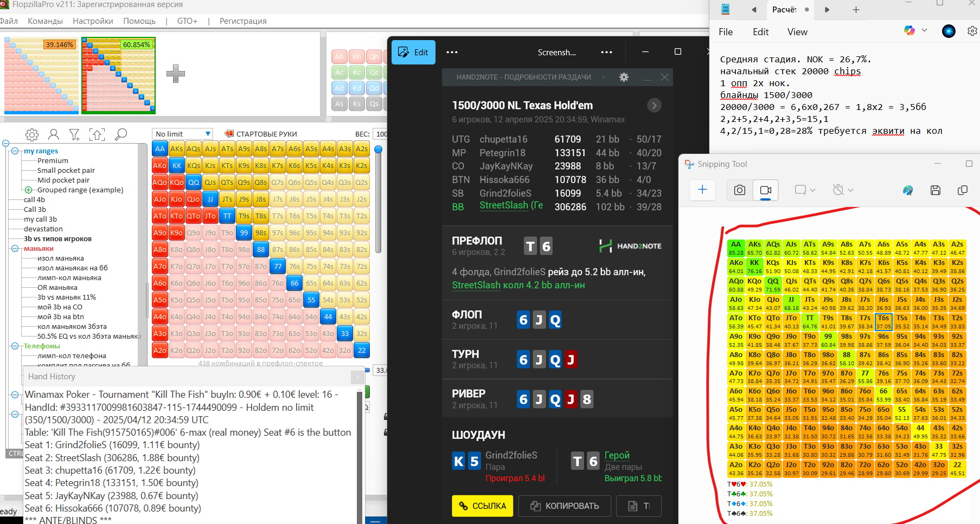Viewport: 980px width, 524px height.
Task: Select the Premium range tree item
Action: point(53,160)
